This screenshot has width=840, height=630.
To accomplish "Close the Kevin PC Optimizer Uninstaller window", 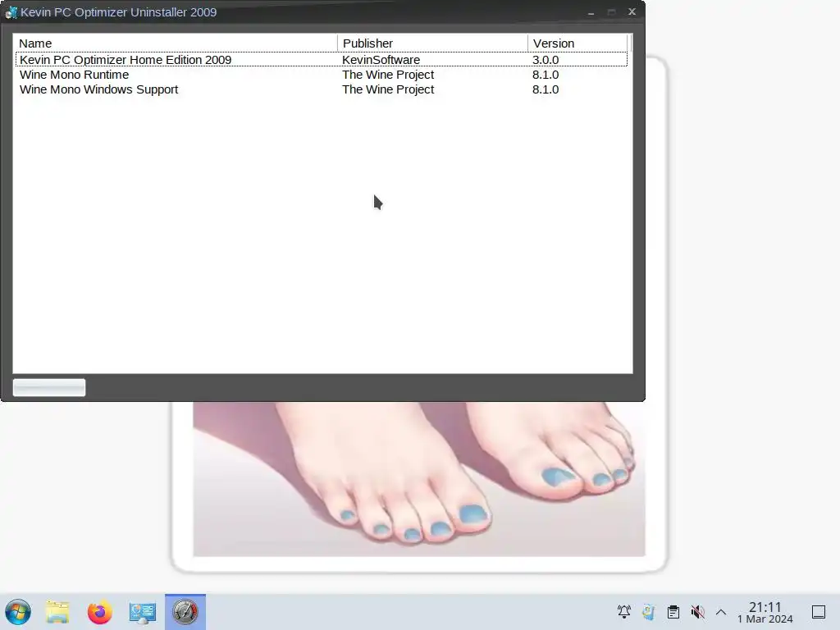I will point(632,11).
